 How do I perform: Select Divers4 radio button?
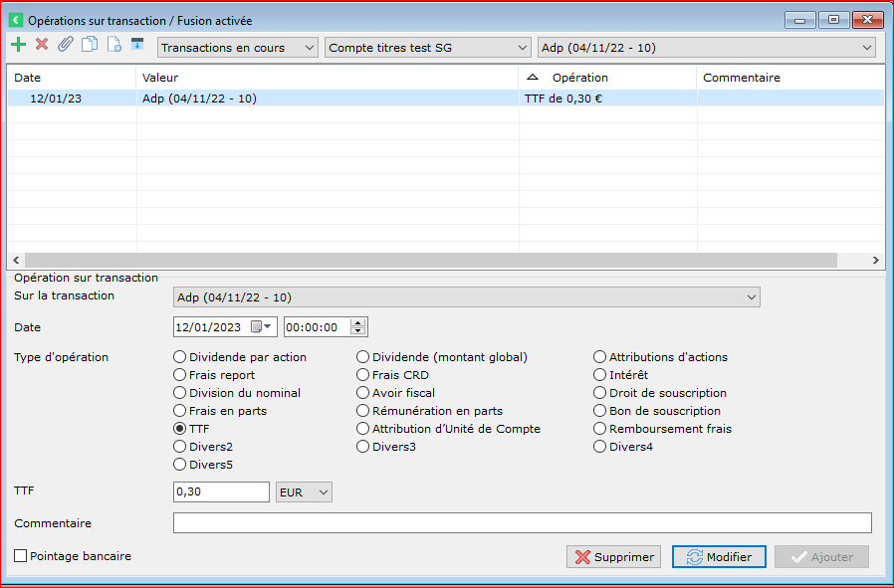click(599, 447)
